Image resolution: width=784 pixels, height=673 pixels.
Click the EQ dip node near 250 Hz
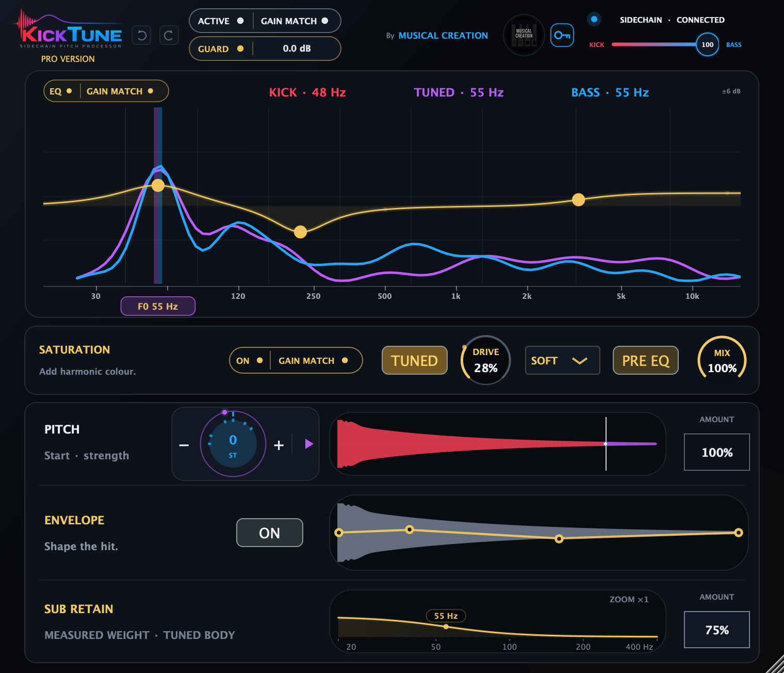tap(300, 232)
